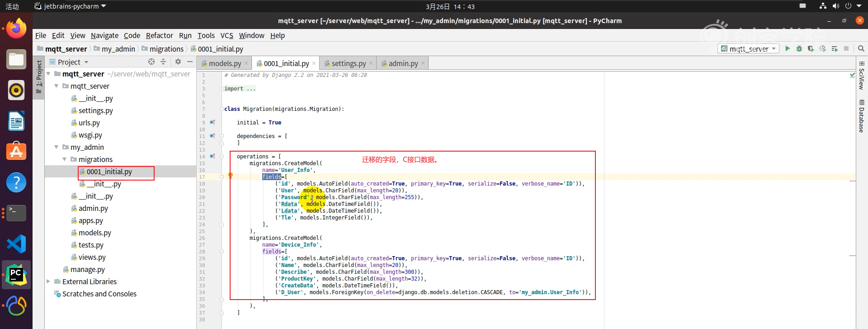Select Scratches and Consoles item

point(99,294)
